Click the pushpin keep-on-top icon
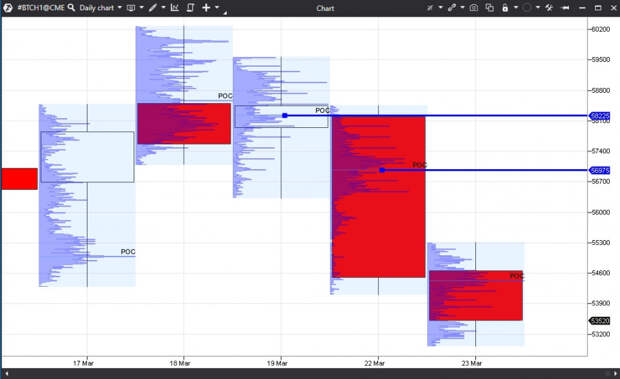The width and height of the screenshot is (620, 379). 565,8
